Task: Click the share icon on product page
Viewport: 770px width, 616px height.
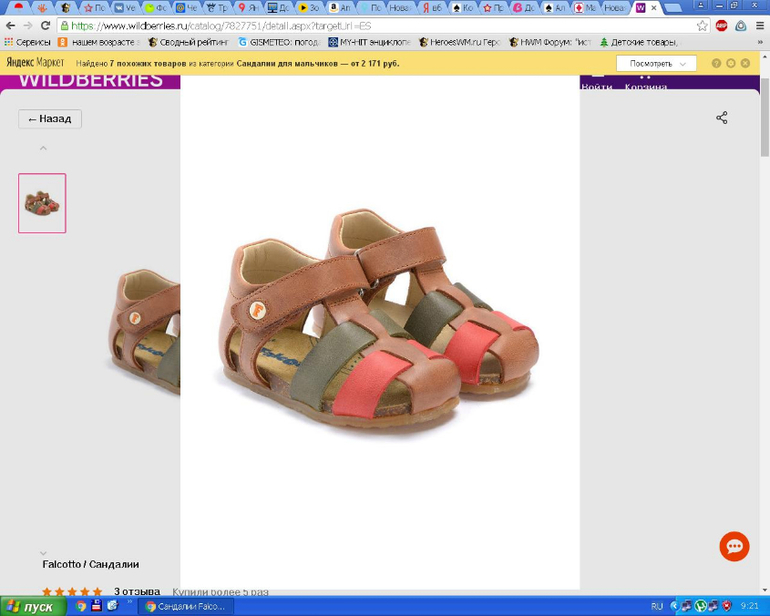Action: (721, 118)
